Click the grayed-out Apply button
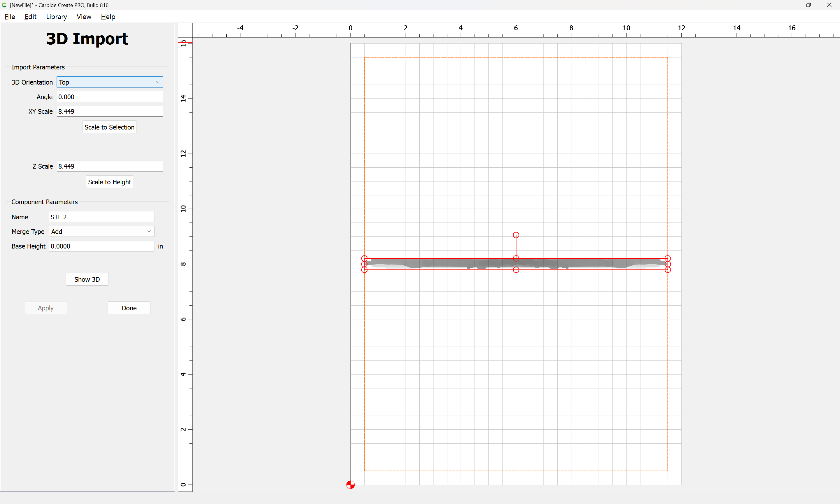The height and width of the screenshot is (504, 840). pyautogui.click(x=45, y=308)
